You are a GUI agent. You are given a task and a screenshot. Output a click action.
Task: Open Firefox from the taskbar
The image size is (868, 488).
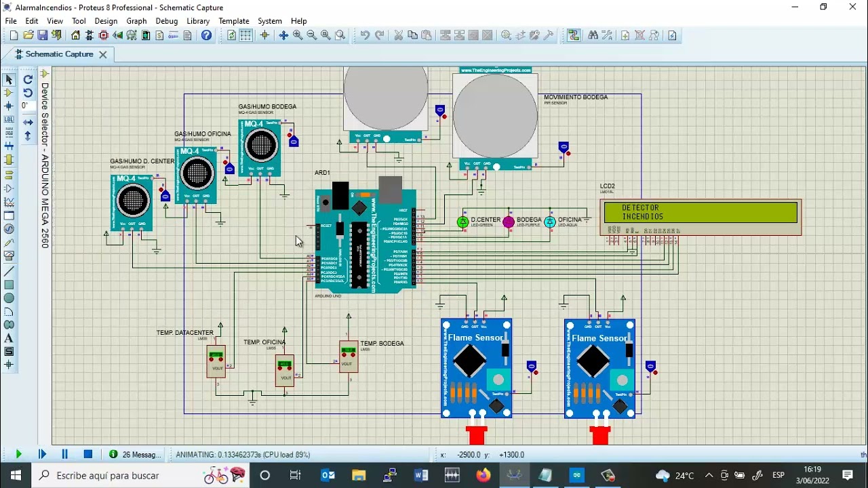point(483,475)
